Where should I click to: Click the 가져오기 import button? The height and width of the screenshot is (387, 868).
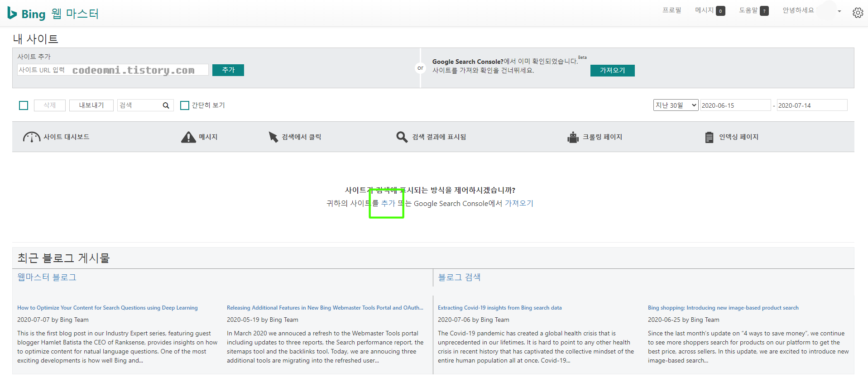pyautogui.click(x=612, y=71)
